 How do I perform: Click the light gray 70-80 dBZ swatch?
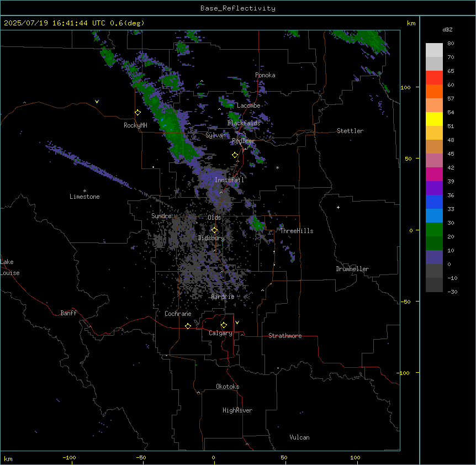coord(434,50)
